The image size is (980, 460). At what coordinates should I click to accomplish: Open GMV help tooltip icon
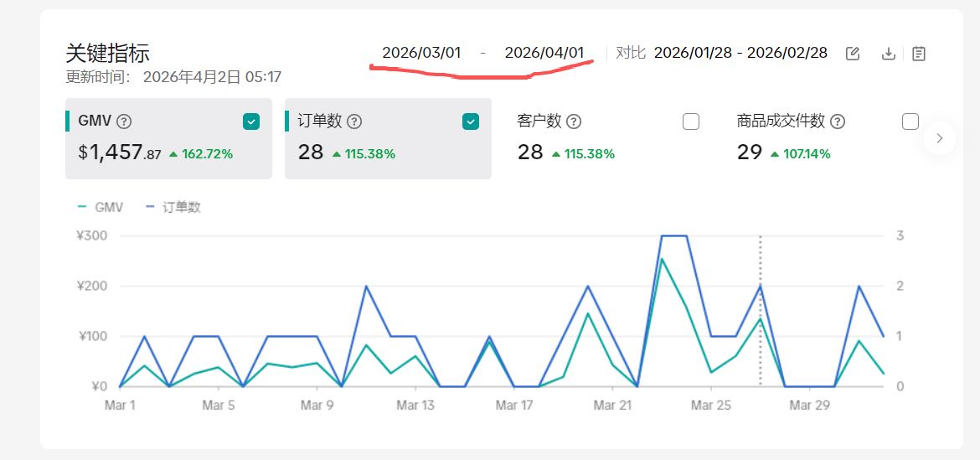[124, 121]
